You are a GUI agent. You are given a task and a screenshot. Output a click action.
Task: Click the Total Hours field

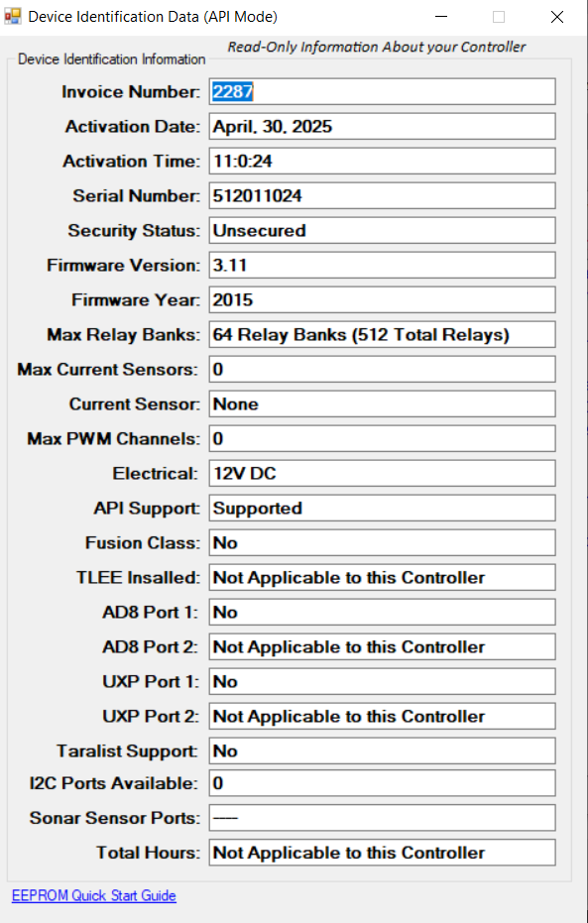pos(382,853)
